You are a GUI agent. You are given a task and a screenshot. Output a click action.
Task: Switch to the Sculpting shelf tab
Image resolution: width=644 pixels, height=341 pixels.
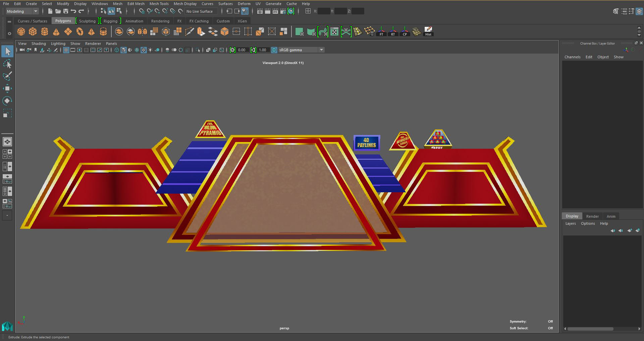point(87,21)
